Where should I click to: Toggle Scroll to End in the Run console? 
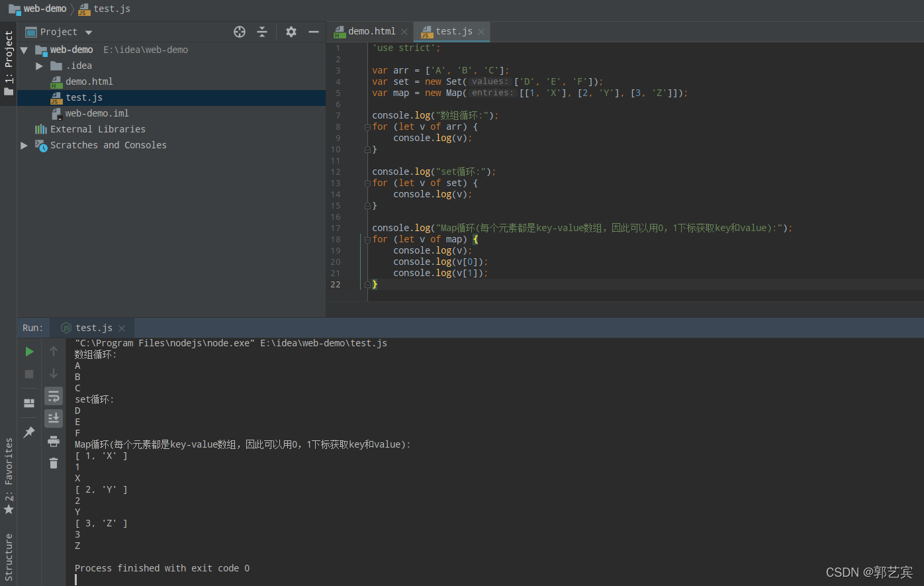[54, 418]
